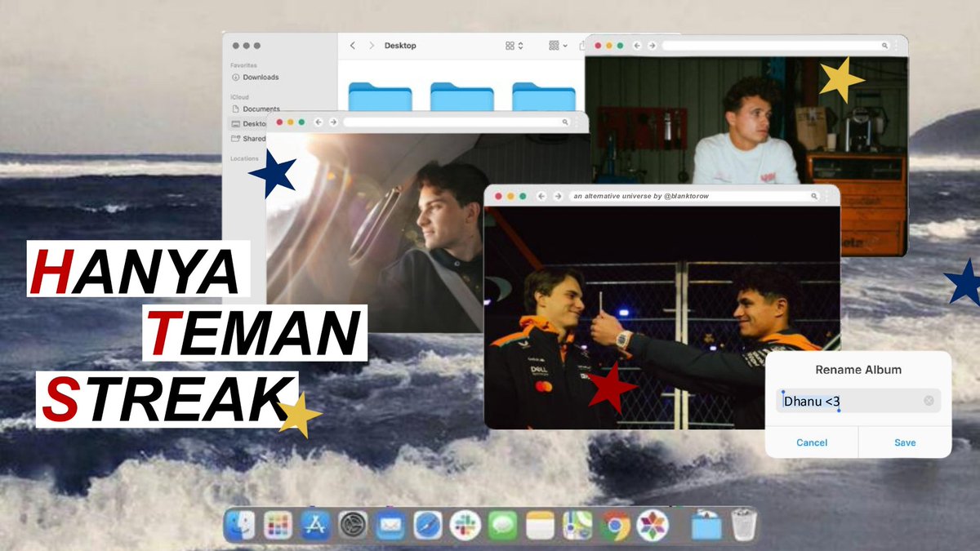This screenshot has height=551, width=980.
Task: Click the car interior photo
Action: point(376,233)
